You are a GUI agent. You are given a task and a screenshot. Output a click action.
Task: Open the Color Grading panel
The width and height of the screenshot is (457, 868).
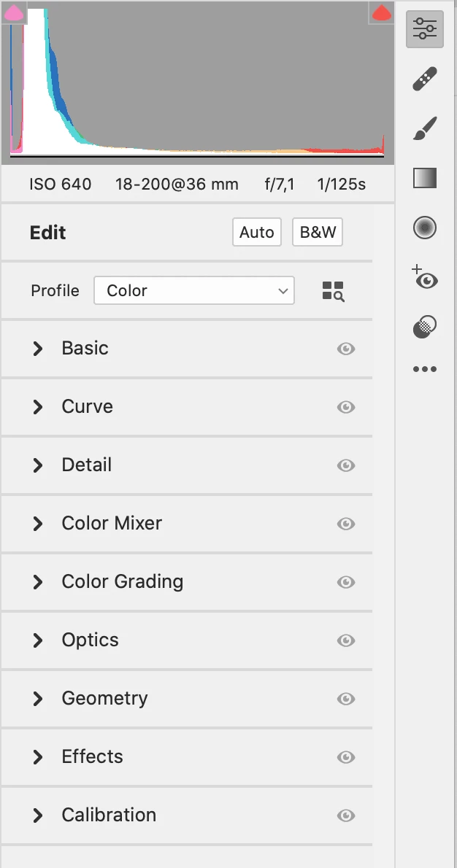(x=122, y=582)
